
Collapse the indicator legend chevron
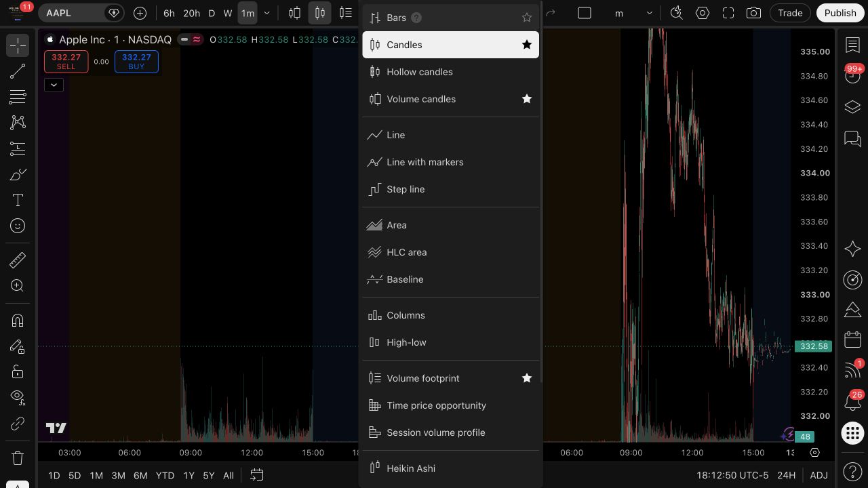click(x=54, y=85)
